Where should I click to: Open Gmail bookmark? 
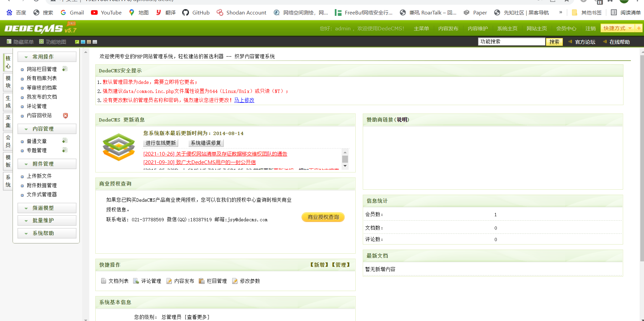72,12
